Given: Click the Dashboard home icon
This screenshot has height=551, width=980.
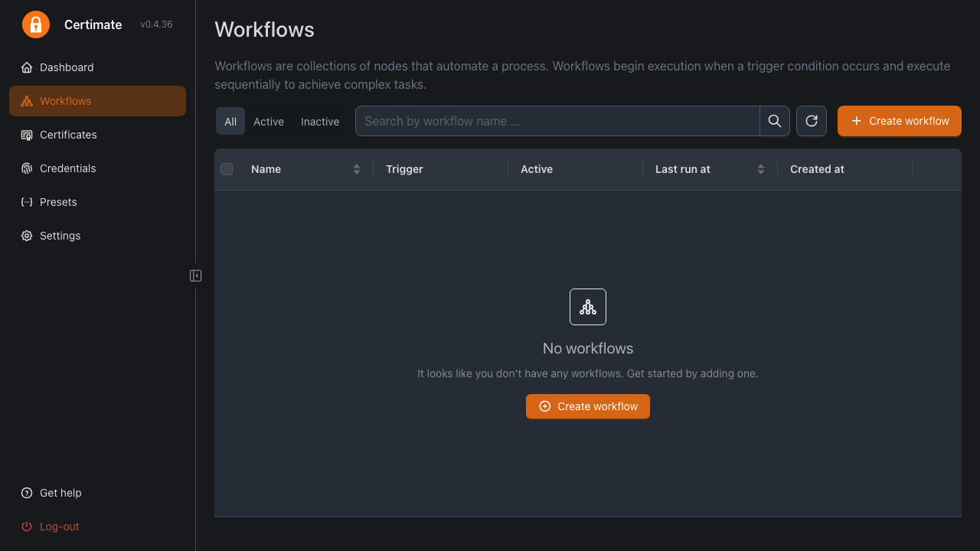Looking at the screenshot, I should (x=27, y=67).
